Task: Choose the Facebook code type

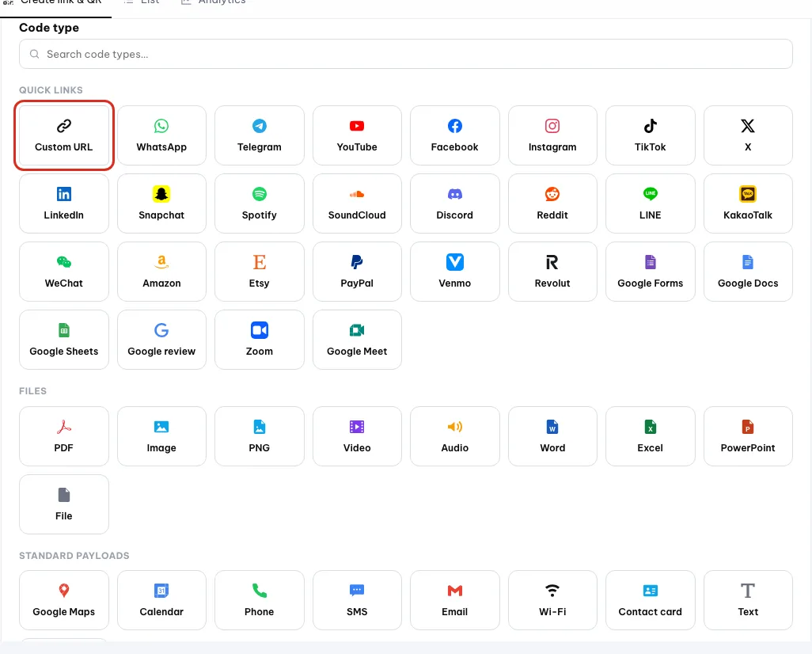Action: click(455, 135)
